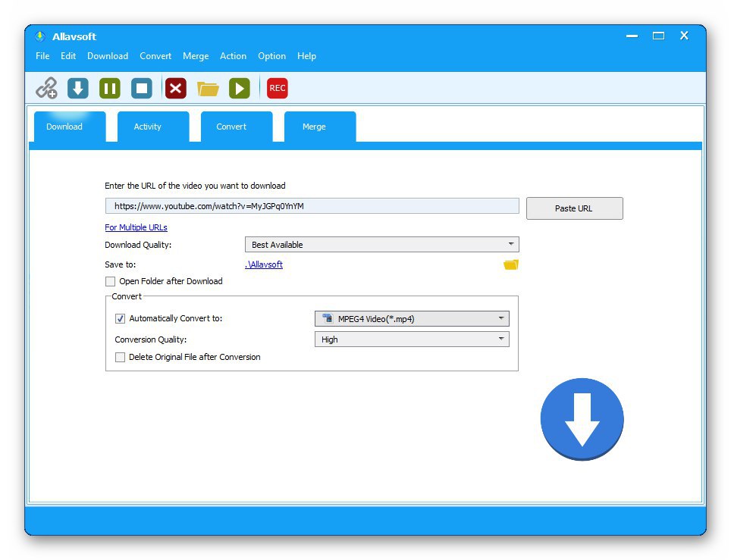Switch to the Merge tab
The height and width of the screenshot is (560, 731).
320,127
